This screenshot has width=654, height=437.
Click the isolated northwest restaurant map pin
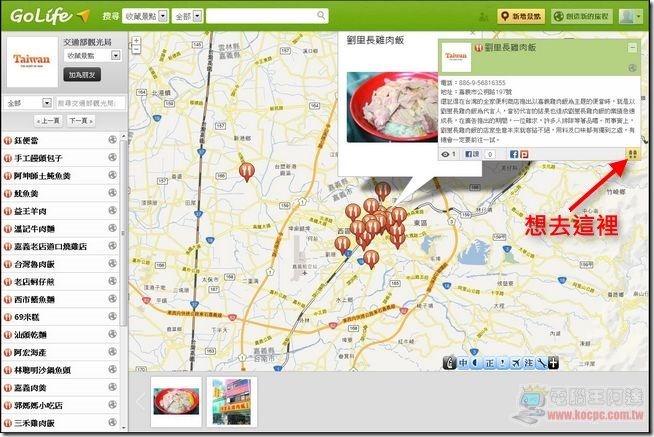click(247, 171)
